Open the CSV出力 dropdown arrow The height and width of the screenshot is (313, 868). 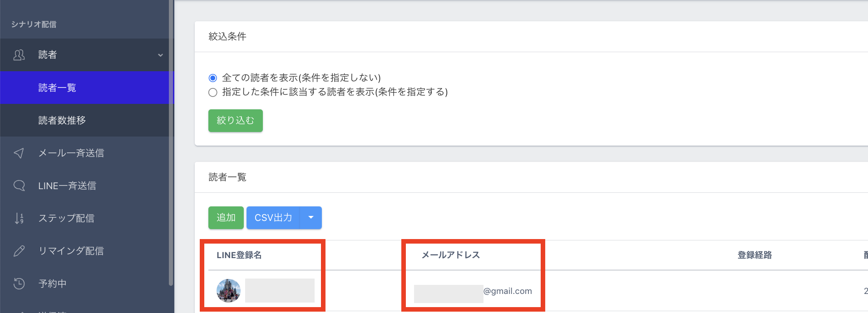tap(311, 218)
